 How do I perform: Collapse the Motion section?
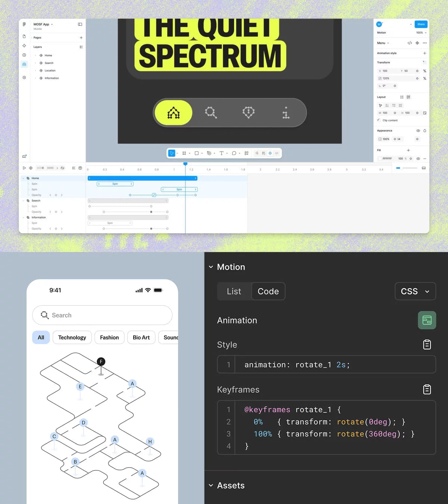(211, 267)
